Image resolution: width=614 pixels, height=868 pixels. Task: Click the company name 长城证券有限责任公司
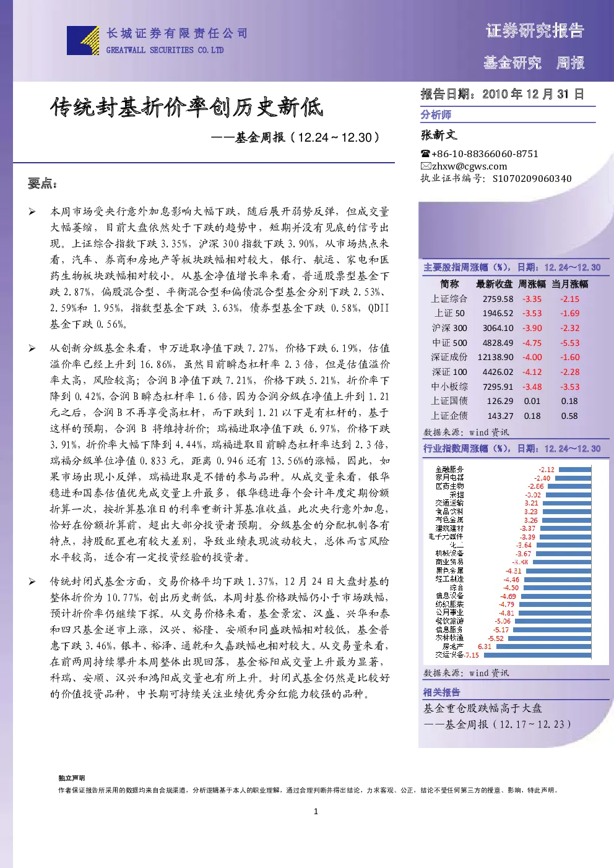tap(177, 33)
